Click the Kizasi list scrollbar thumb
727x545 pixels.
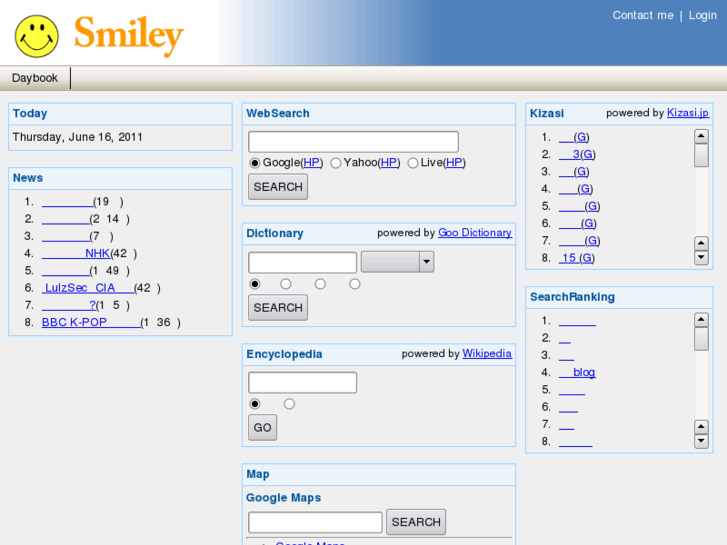pyautogui.click(x=701, y=155)
